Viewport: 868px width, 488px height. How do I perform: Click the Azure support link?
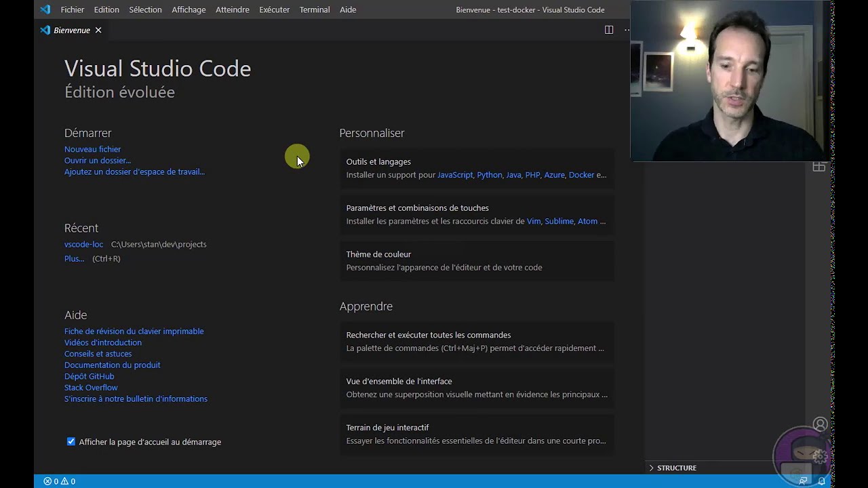tap(554, 175)
